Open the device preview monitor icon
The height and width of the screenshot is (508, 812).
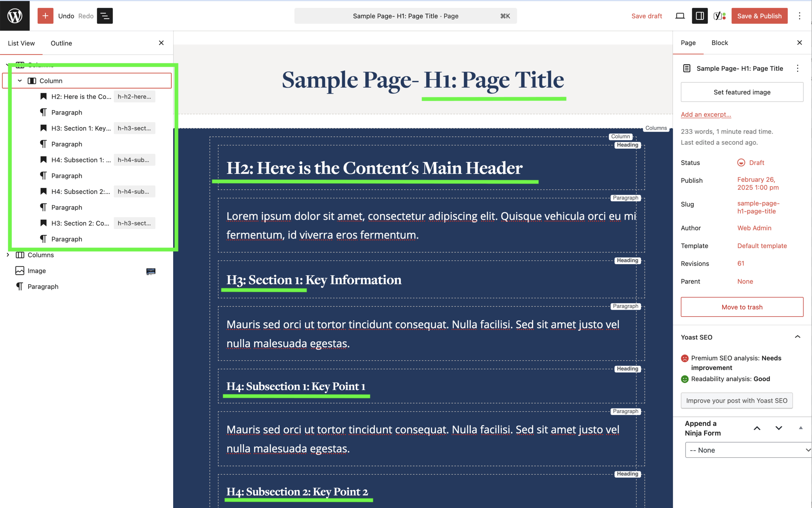[x=680, y=16]
